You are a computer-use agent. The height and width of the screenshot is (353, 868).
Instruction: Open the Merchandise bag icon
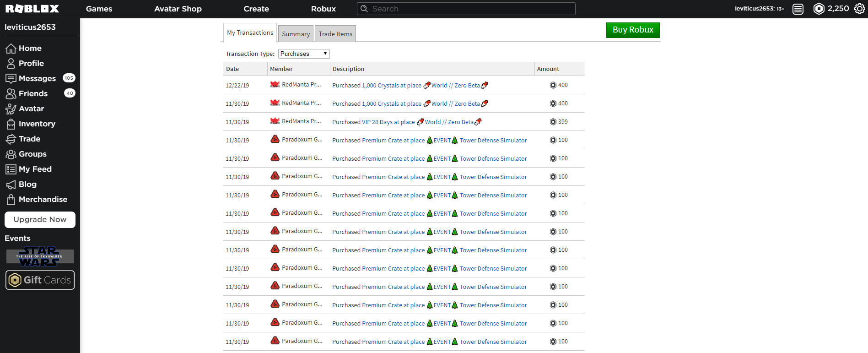click(11, 199)
